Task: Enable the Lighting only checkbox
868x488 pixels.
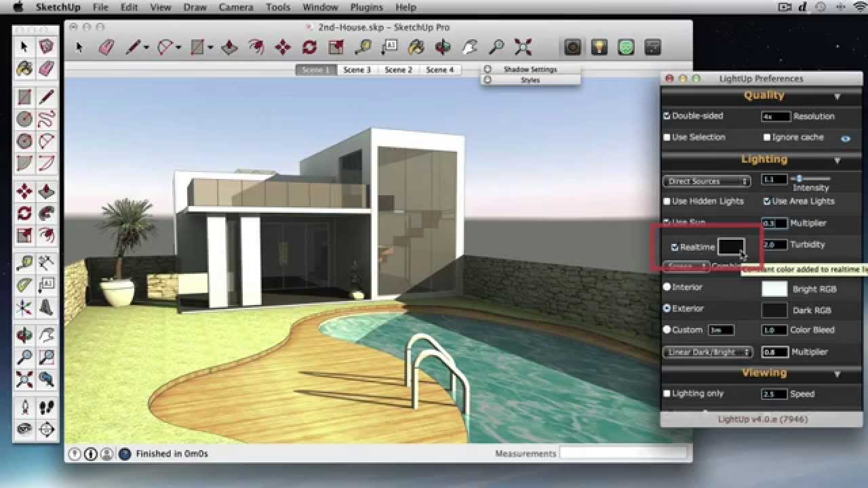Action: [667, 393]
